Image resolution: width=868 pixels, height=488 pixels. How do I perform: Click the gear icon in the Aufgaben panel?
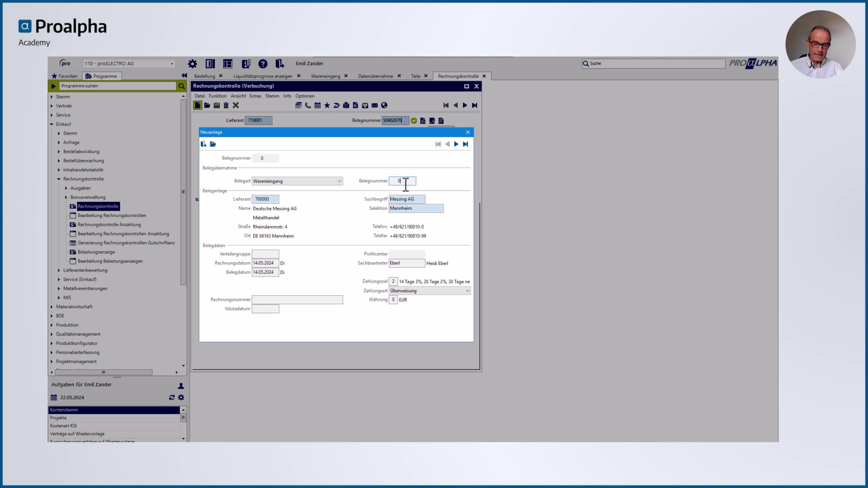click(x=181, y=397)
